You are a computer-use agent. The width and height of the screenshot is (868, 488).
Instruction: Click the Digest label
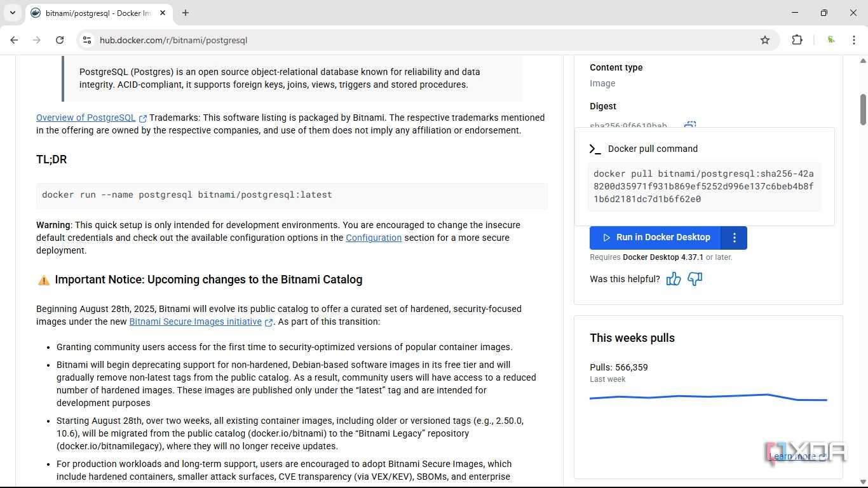tap(603, 106)
